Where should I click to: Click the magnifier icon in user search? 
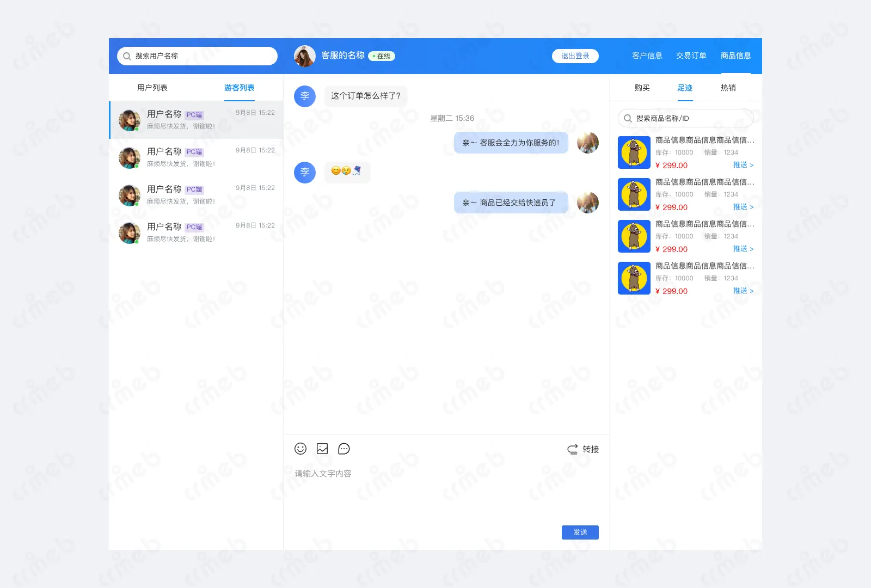[x=127, y=56]
